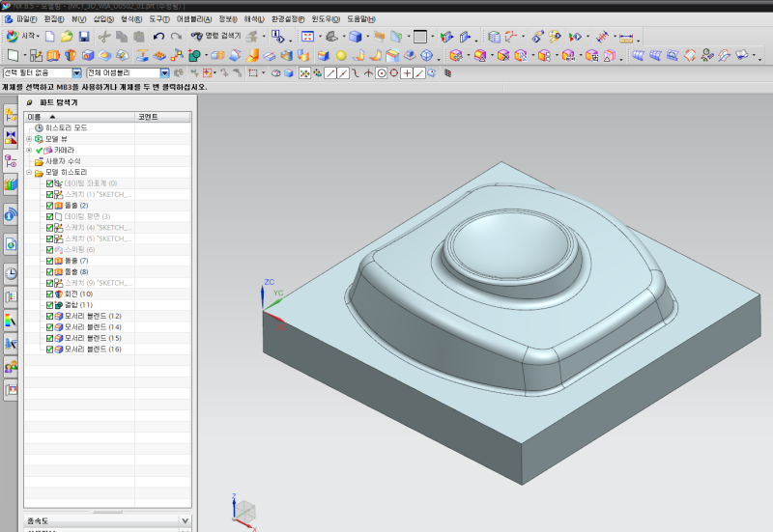Image resolution: width=773 pixels, height=532 pixels.
Task: Toggle checkbox for 모서리 블렌드 (16)
Action: [x=50, y=349]
